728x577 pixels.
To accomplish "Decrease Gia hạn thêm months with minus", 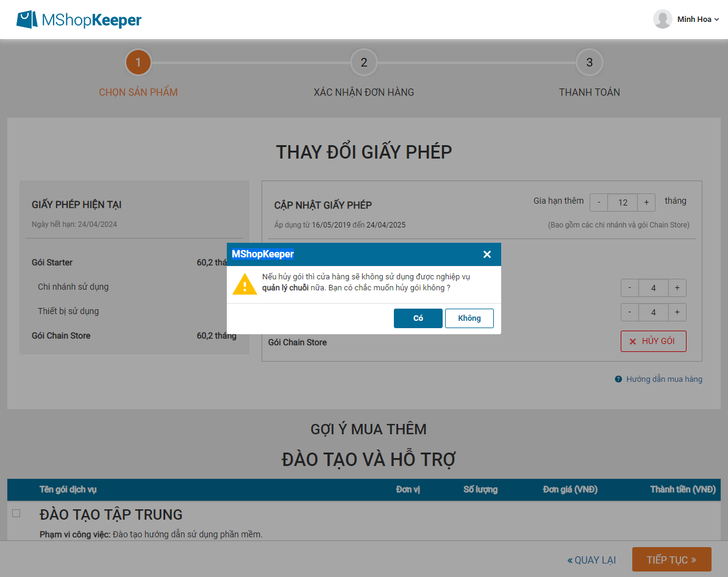I will [x=599, y=202].
